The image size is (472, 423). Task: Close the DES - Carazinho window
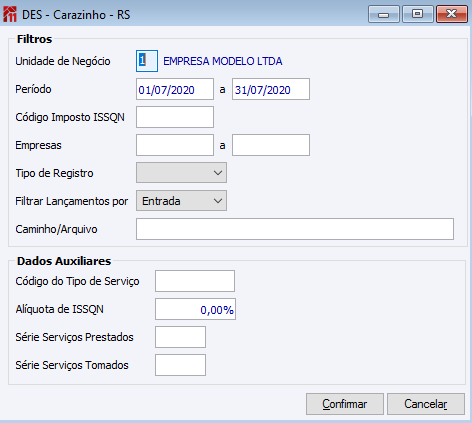(x=452, y=14)
